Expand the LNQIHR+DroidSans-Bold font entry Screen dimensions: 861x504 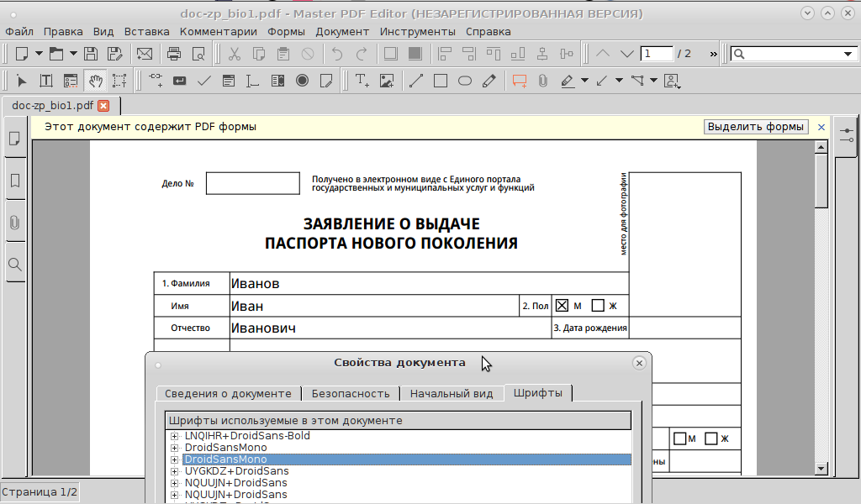tap(175, 436)
